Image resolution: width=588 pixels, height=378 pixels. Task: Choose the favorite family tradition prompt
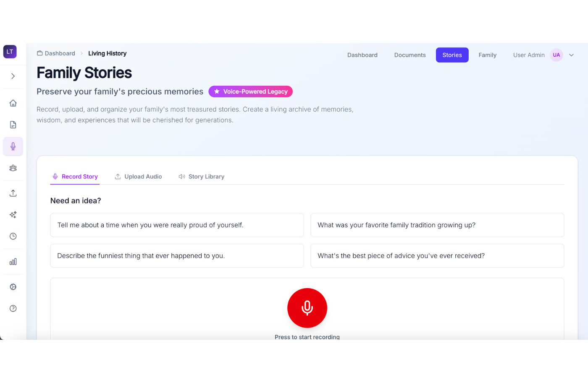[x=437, y=225]
